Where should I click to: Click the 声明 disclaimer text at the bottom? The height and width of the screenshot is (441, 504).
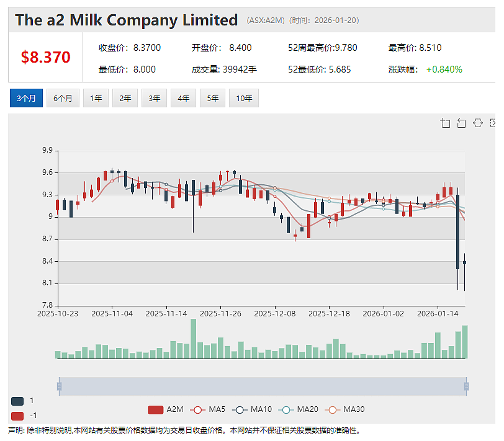(184, 430)
